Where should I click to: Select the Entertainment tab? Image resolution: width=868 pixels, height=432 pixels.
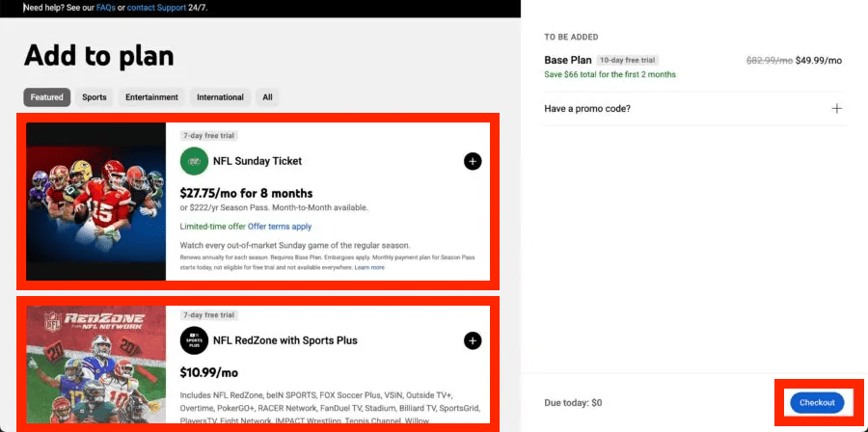tap(151, 97)
